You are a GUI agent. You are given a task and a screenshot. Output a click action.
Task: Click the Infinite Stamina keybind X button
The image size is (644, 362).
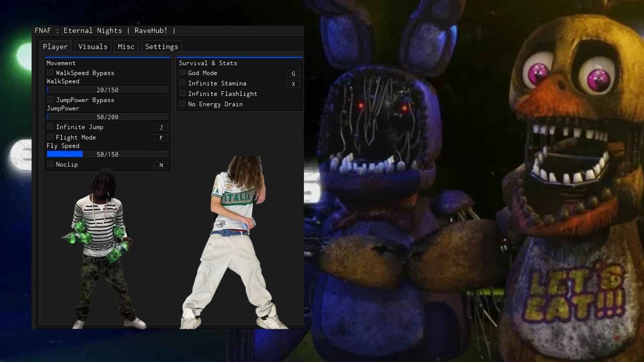[x=293, y=84]
